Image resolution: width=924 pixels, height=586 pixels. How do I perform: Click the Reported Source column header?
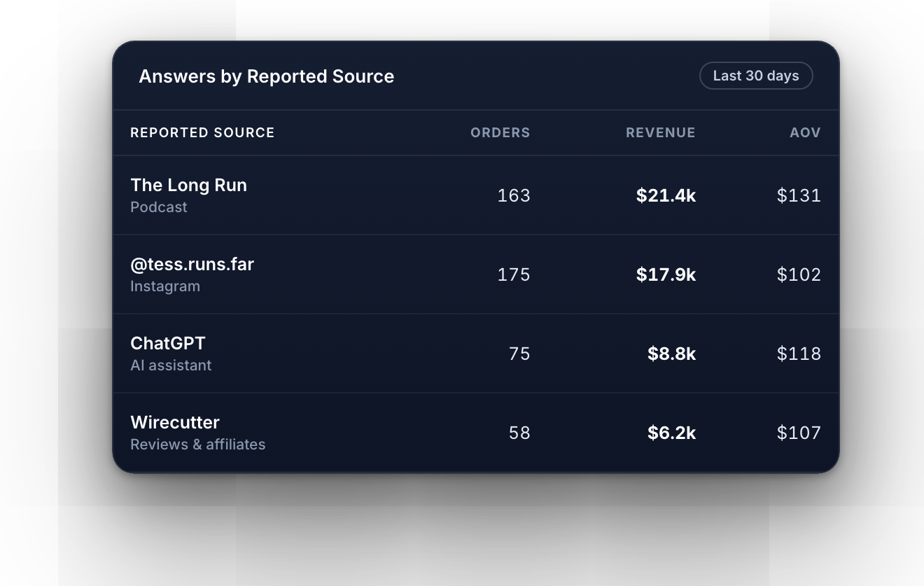click(202, 132)
